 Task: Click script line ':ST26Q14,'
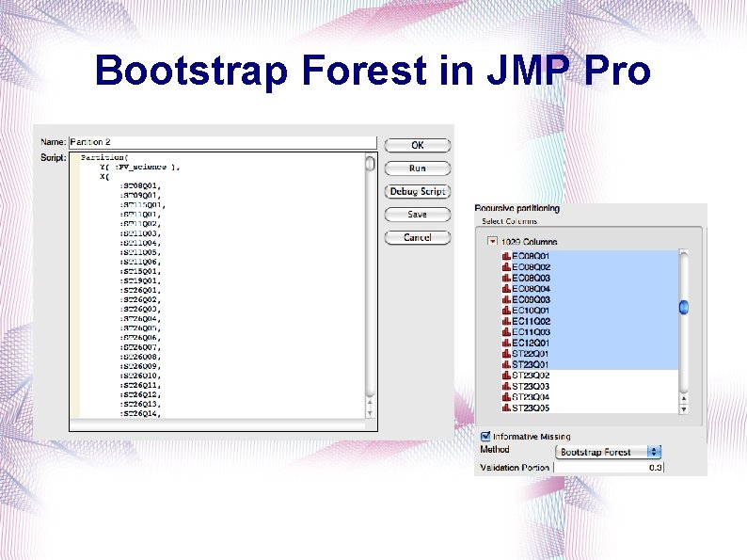[140, 414]
